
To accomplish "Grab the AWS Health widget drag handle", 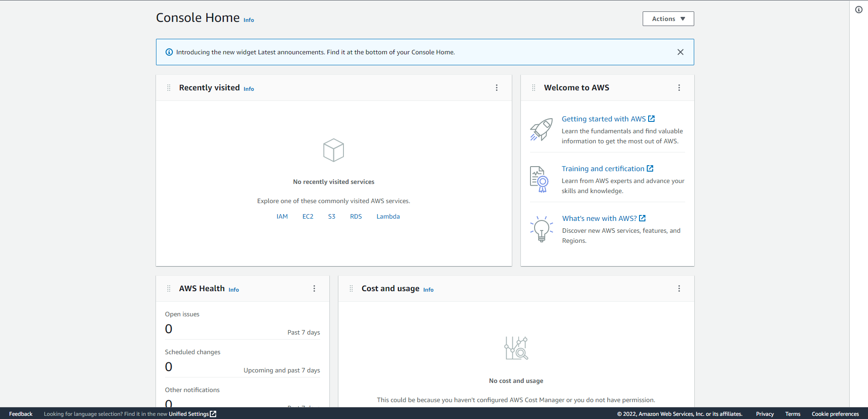I will (x=169, y=288).
